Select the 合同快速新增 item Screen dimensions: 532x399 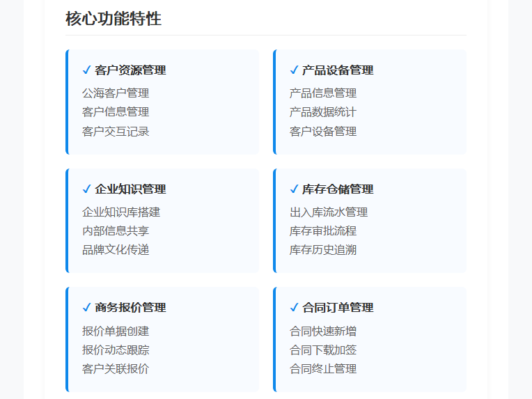[323, 331]
